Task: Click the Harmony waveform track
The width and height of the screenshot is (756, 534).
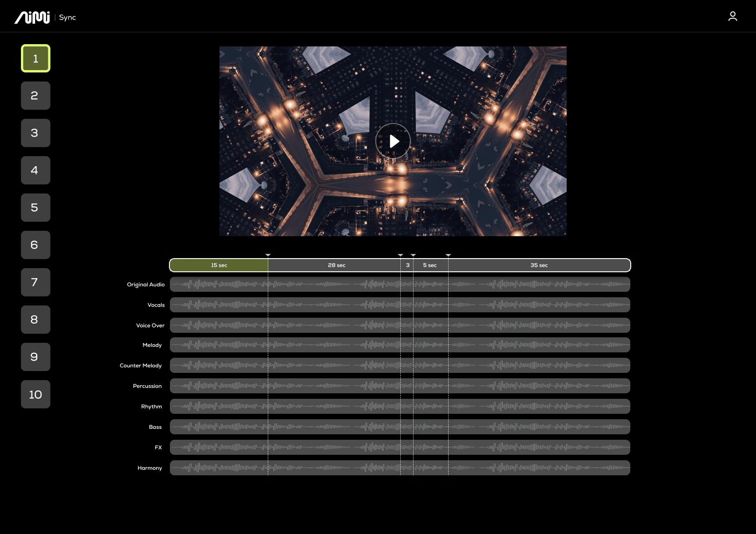Action: pyautogui.click(x=400, y=468)
